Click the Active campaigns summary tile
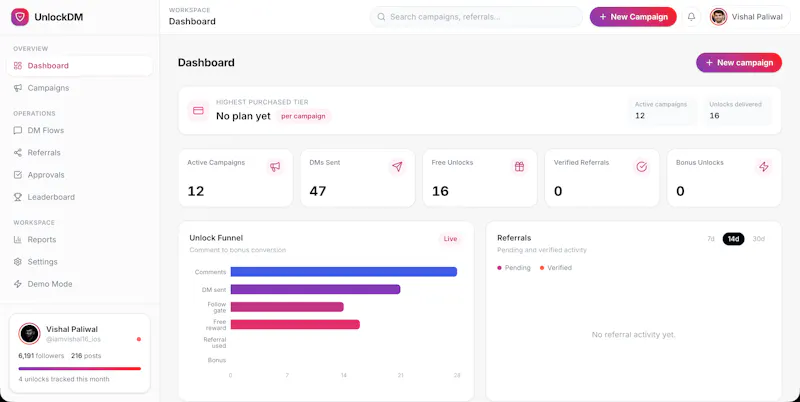800x402 pixels. point(663,111)
